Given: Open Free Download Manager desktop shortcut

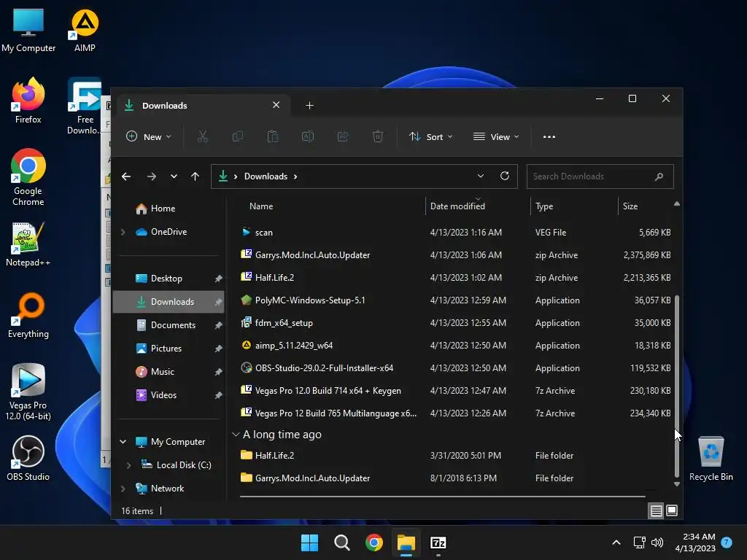Looking at the screenshot, I should pos(85,106).
